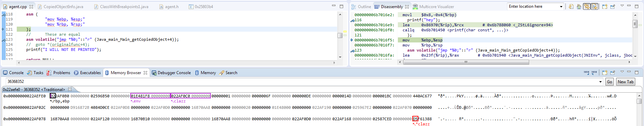Click scroll up arrow in Disassembly view

(x=635, y=15)
